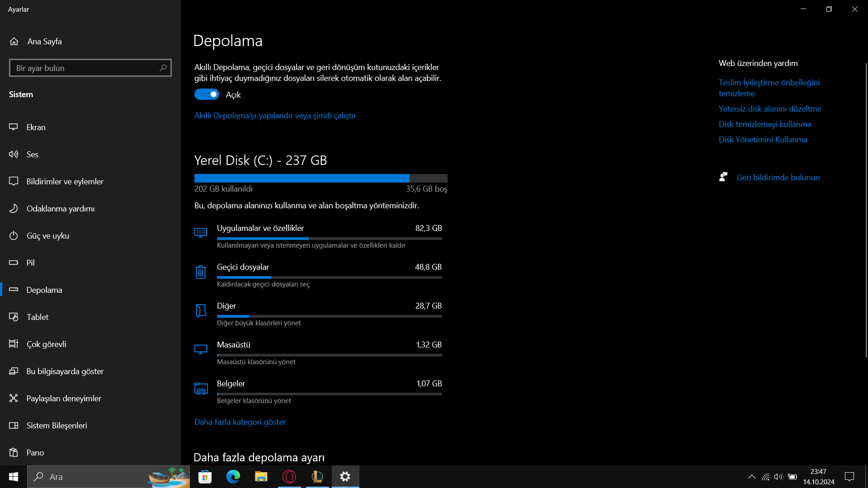Open Ekran settings in sidebar
The width and height of the screenshot is (868, 488).
[36, 127]
